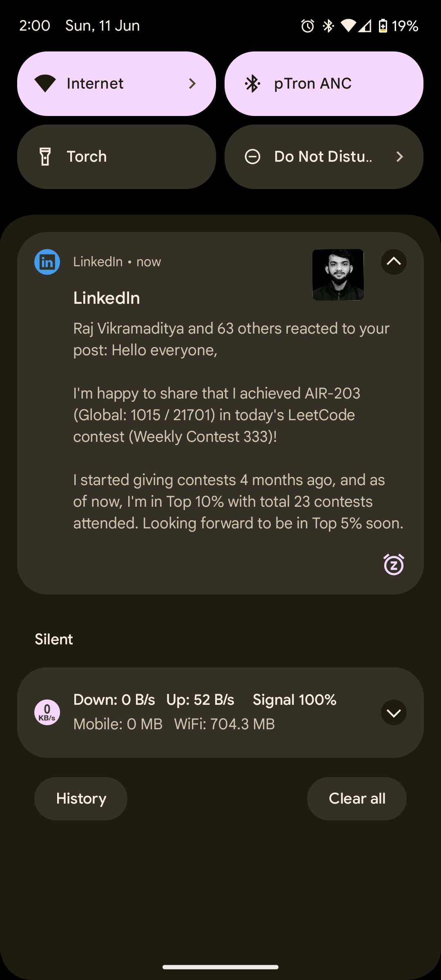Tap the Bluetooth status bar icon
The width and height of the screenshot is (441, 980).
[328, 26]
